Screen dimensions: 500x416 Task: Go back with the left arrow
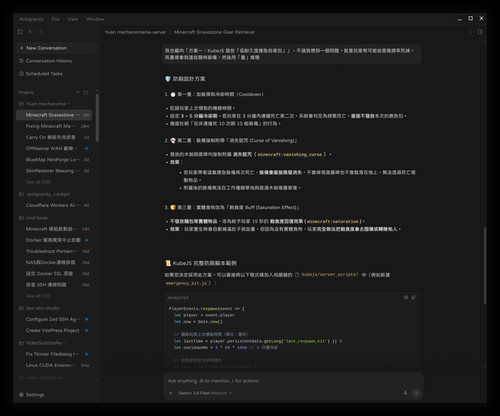30,32
